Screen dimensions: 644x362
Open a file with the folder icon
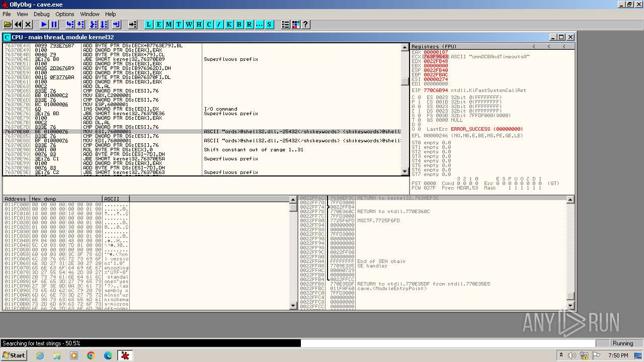pos(8,24)
